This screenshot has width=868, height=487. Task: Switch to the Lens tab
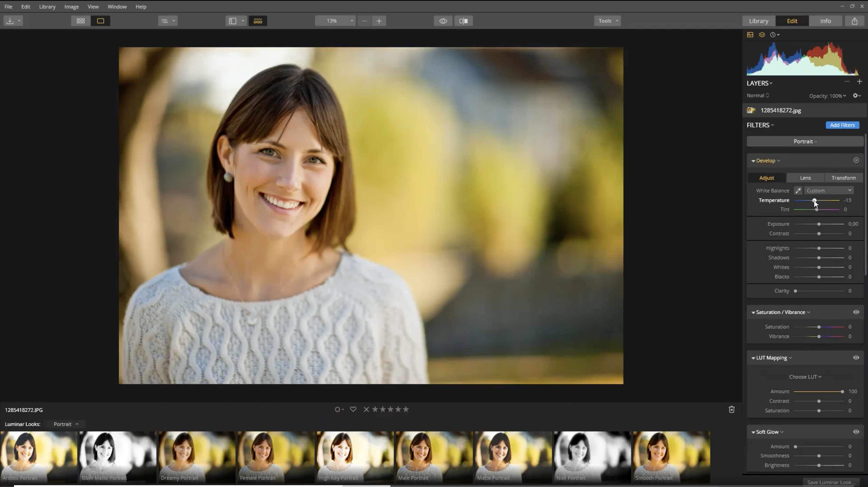pyautogui.click(x=805, y=178)
